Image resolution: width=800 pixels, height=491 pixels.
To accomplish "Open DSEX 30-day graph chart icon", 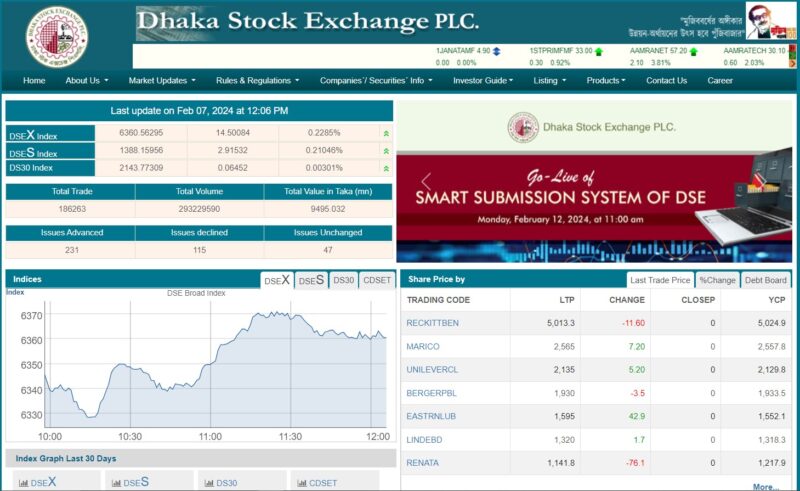I will (x=23, y=483).
